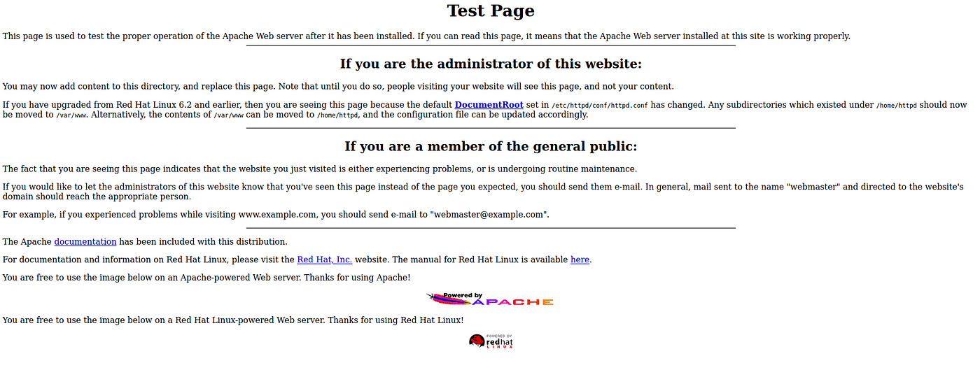Visit the Red Hat, Inc. website link
Screen dimensions: 980x384
click(325, 259)
